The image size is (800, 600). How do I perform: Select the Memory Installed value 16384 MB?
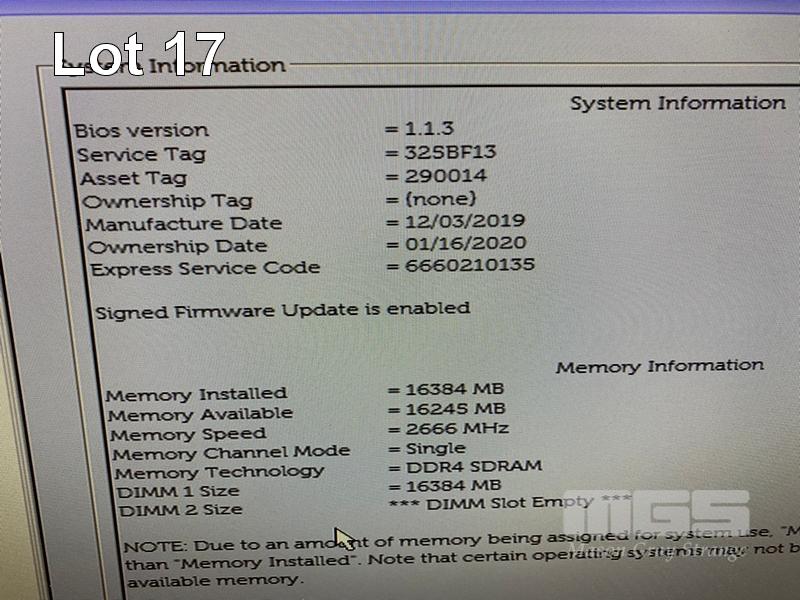(x=455, y=389)
